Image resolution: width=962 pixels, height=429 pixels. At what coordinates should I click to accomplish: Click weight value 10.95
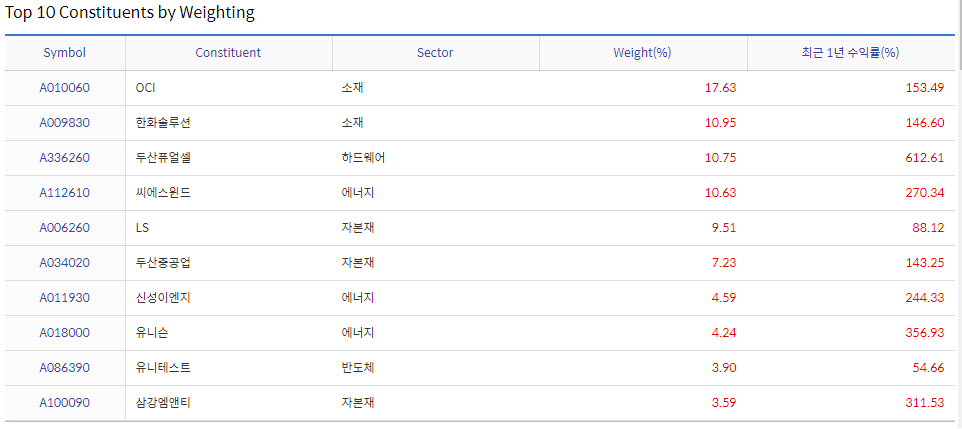click(720, 123)
